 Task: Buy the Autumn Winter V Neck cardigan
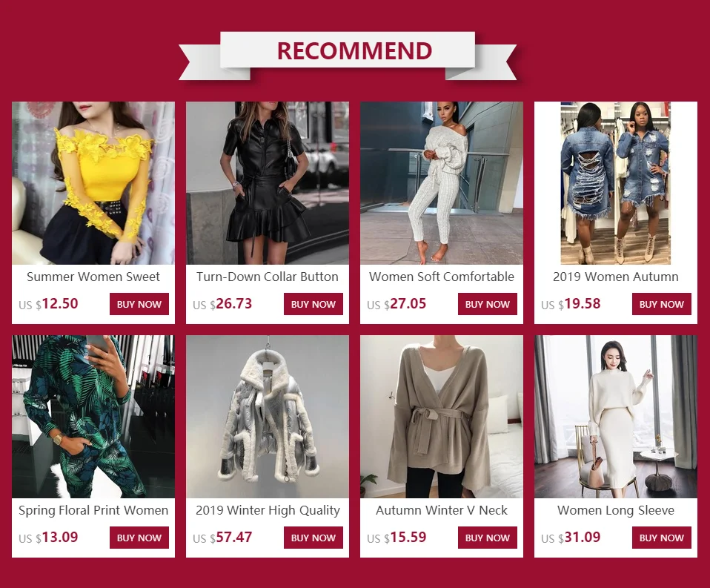point(487,538)
